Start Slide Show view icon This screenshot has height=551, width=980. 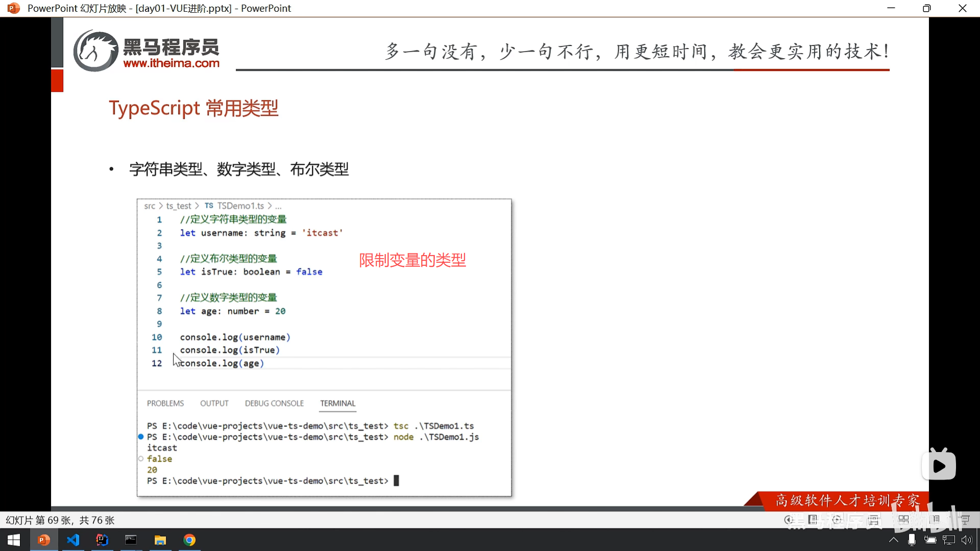[x=965, y=520]
